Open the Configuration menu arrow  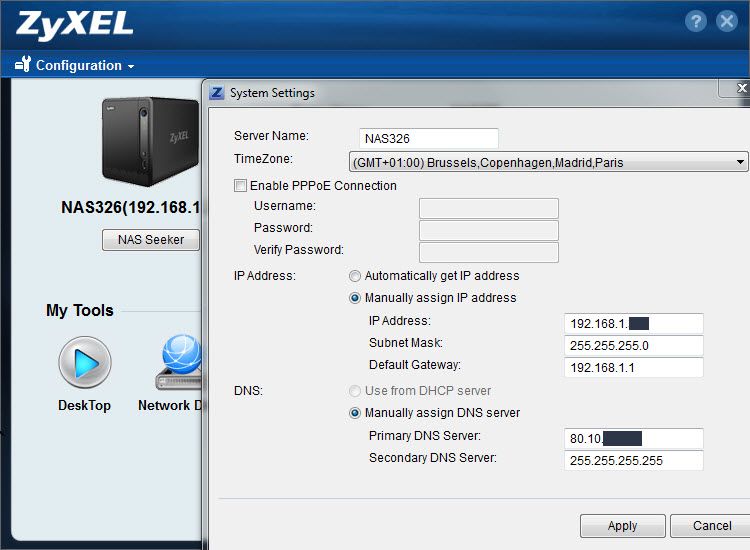click(131, 67)
